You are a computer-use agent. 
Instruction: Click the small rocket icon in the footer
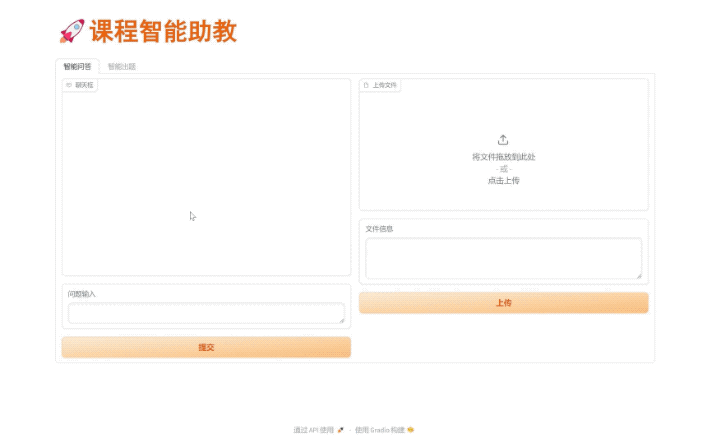coord(341,430)
